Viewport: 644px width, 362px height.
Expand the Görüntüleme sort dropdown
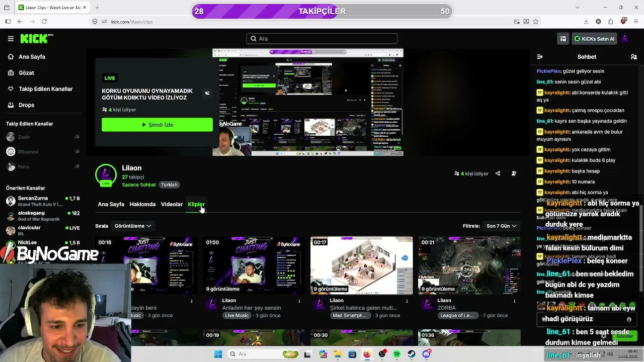pos(133,226)
